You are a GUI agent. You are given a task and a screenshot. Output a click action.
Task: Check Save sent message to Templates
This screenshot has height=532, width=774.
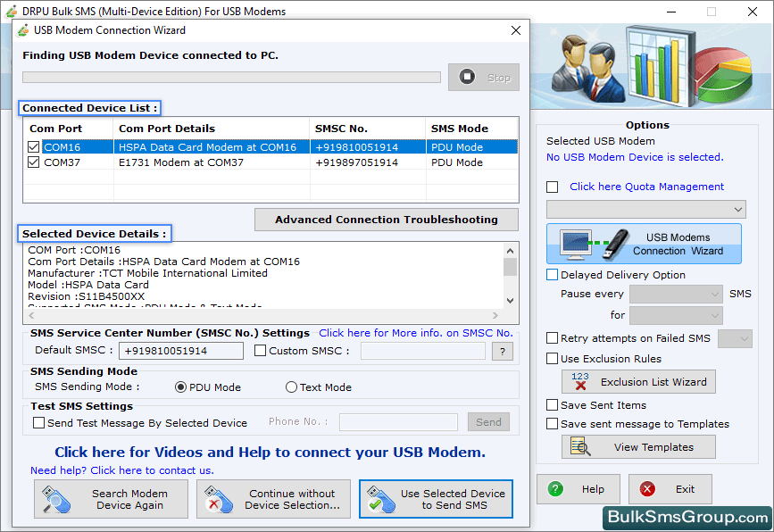(553, 424)
